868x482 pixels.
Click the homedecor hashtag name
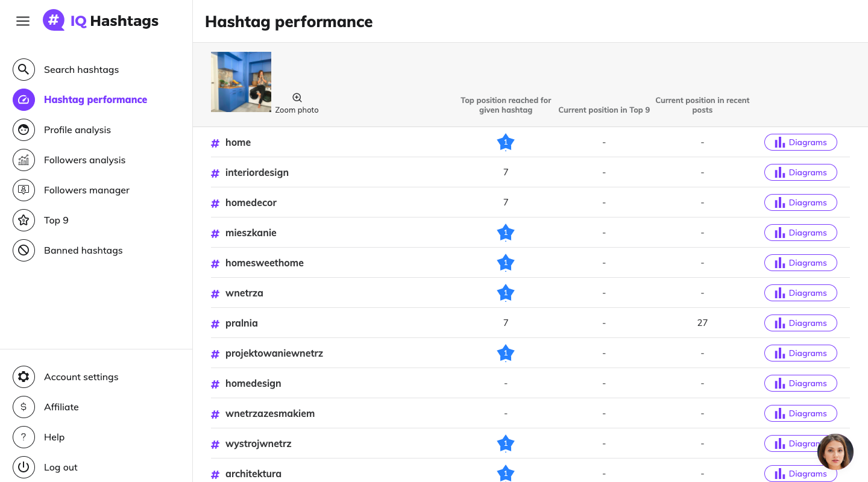251,202
